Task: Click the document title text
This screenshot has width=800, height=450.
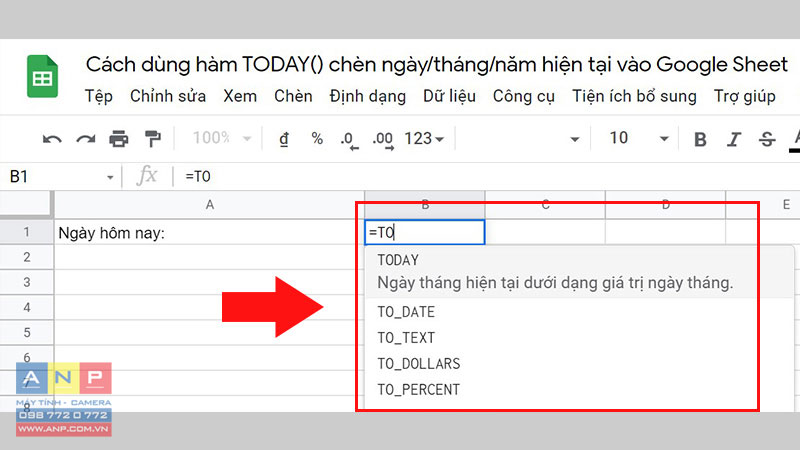Action: pyautogui.click(x=437, y=65)
